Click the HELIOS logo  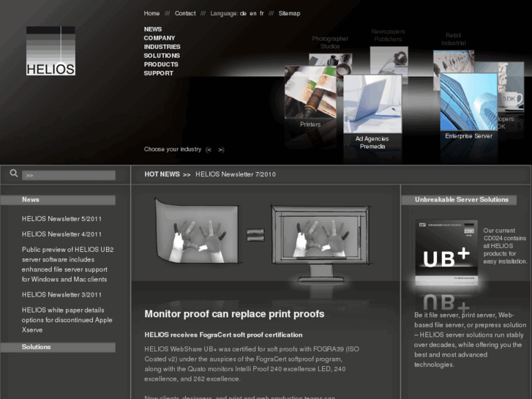pyautogui.click(x=51, y=51)
